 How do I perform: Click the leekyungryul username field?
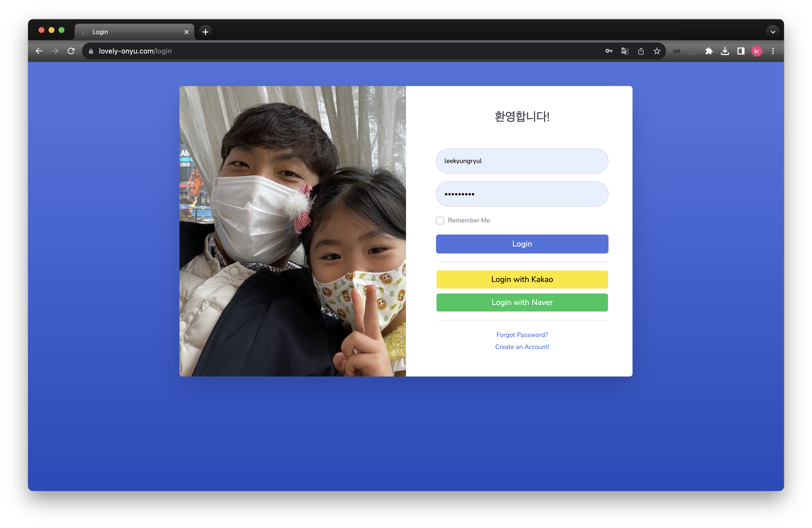point(522,161)
